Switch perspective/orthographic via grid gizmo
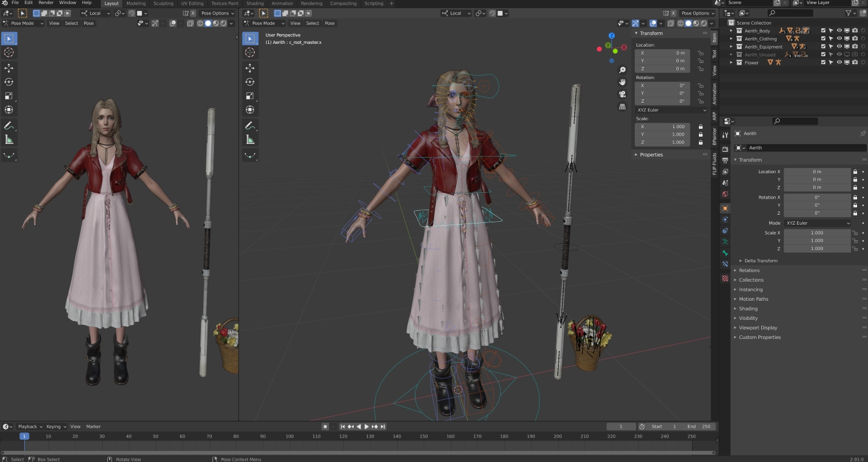868x462 pixels. point(622,106)
